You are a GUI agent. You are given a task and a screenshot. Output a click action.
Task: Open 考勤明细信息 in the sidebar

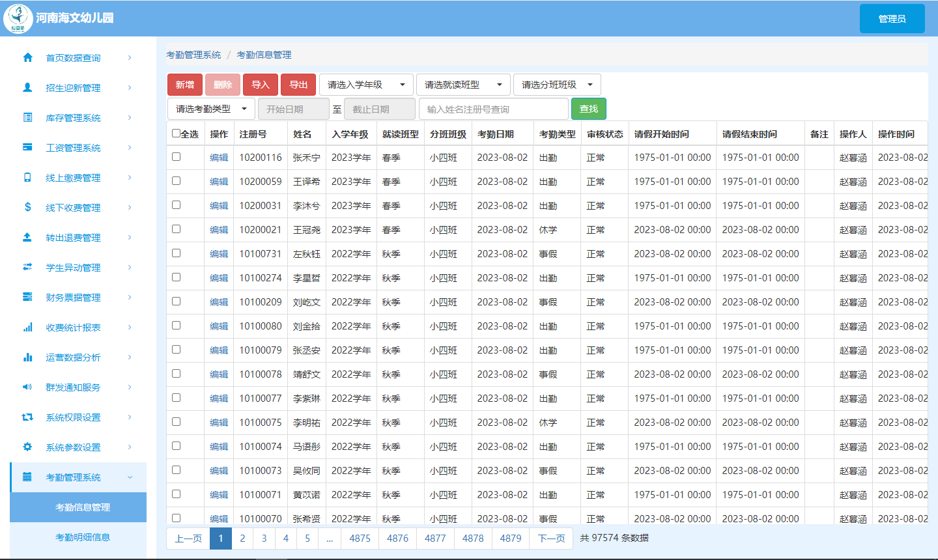[83, 537]
